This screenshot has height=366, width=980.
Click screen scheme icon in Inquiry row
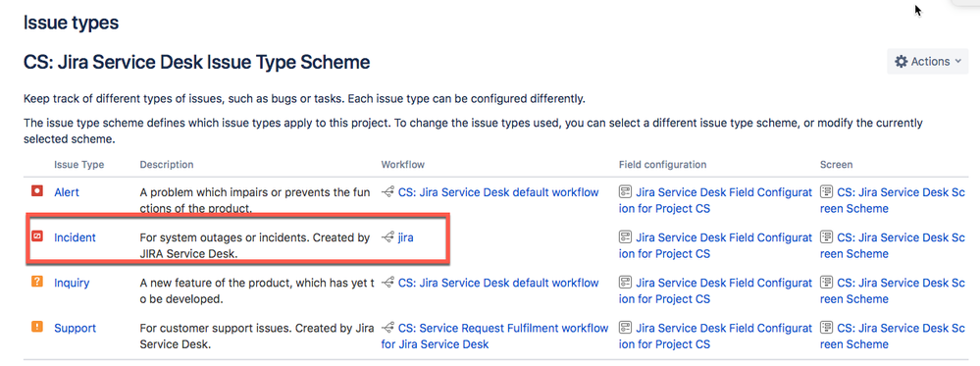(x=826, y=283)
